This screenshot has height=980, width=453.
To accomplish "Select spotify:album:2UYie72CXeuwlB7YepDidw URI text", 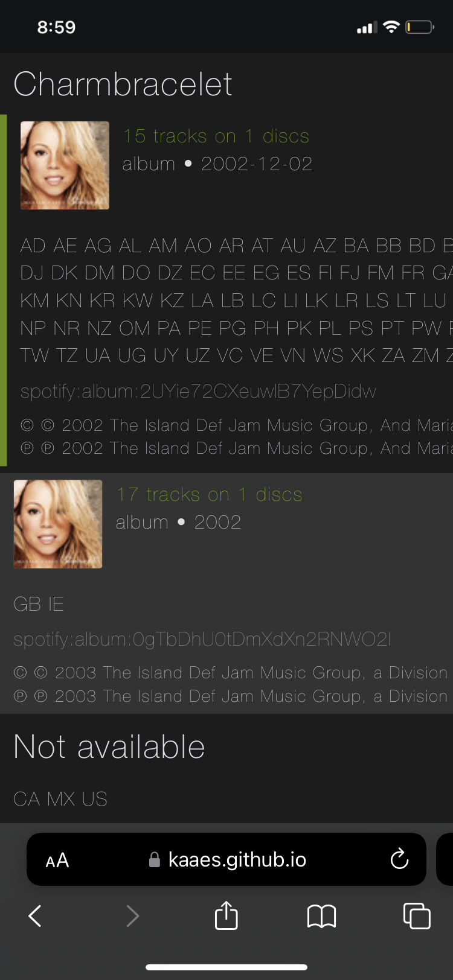I will coord(198,392).
